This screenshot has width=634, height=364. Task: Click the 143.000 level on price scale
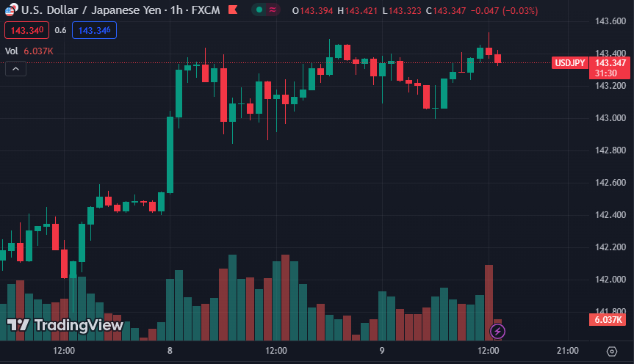[610, 118]
